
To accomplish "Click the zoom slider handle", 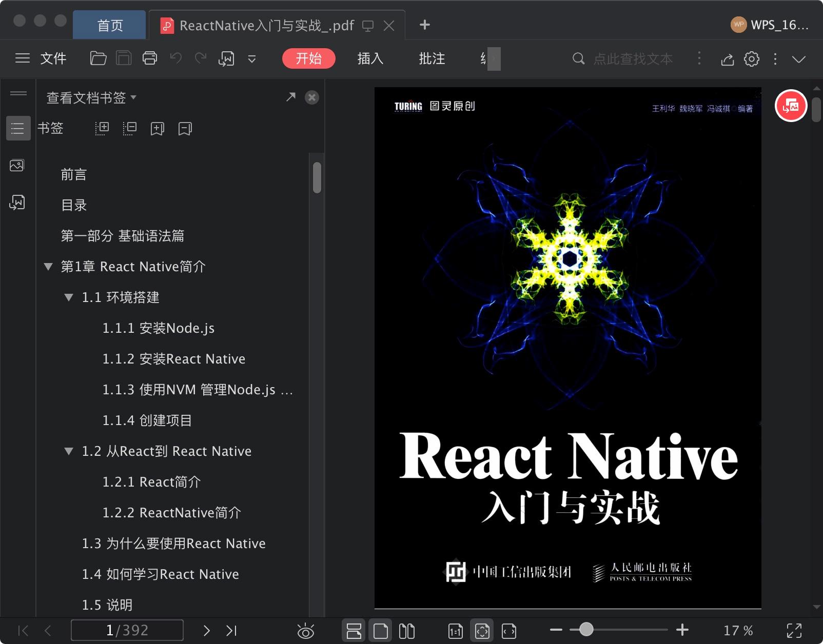I will pos(586,630).
